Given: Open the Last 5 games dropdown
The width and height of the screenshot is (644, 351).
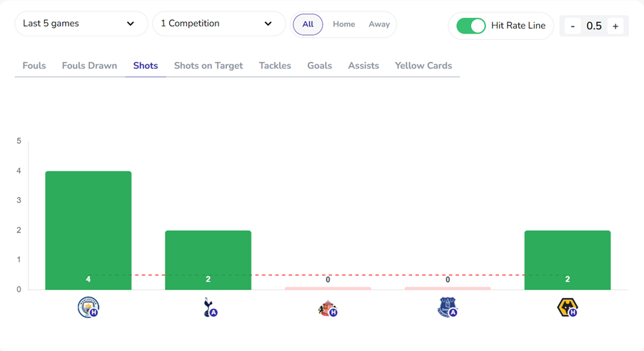Looking at the screenshot, I should tap(81, 24).
